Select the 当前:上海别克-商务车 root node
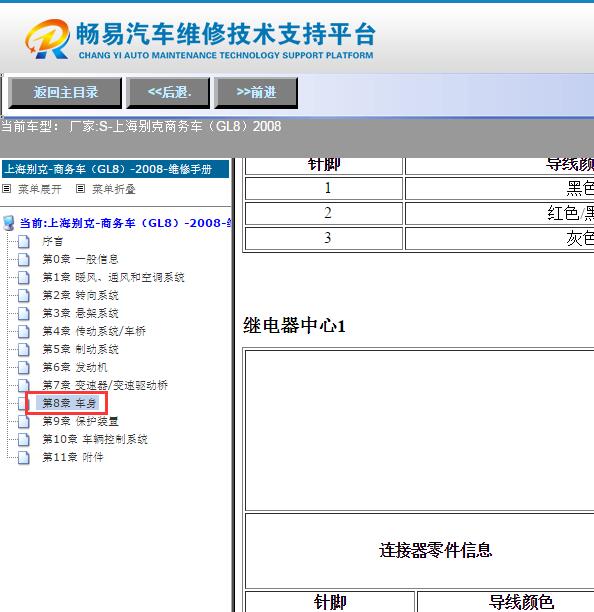The image size is (594, 612). pos(126,223)
